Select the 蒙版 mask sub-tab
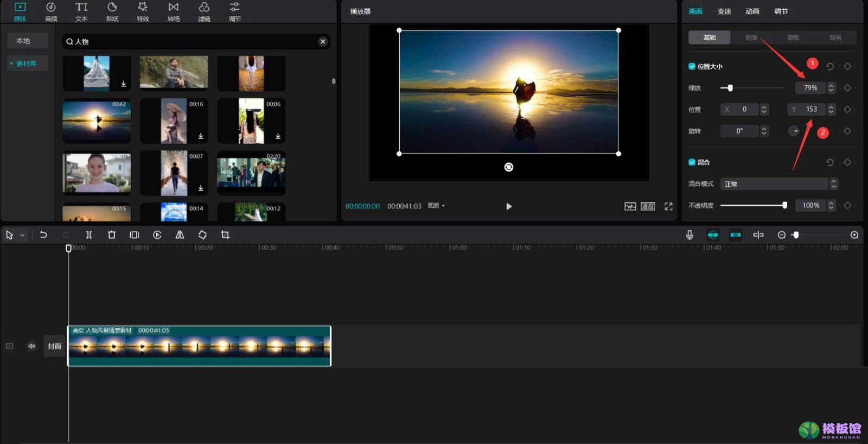 point(794,37)
